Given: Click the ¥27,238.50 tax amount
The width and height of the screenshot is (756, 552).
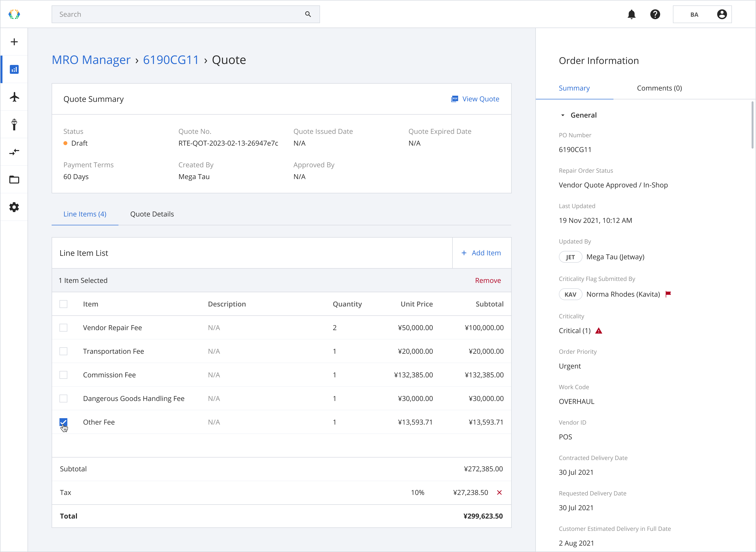Looking at the screenshot, I should click(471, 492).
